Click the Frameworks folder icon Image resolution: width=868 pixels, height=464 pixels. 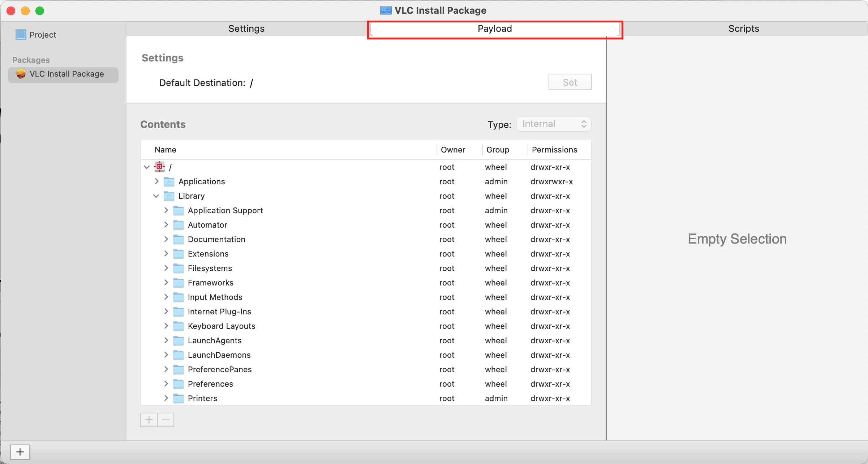(179, 283)
